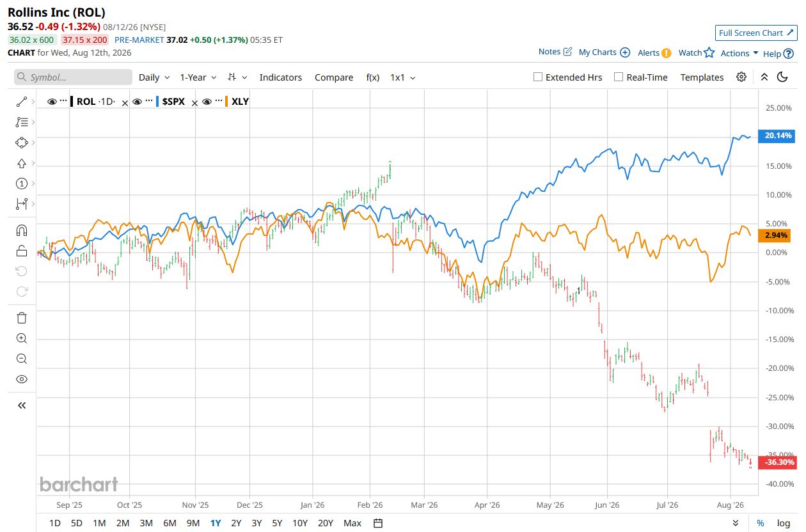The height and width of the screenshot is (532, 806).
Task: Select the 10Y time range
Action: click(x=300, y=523)
